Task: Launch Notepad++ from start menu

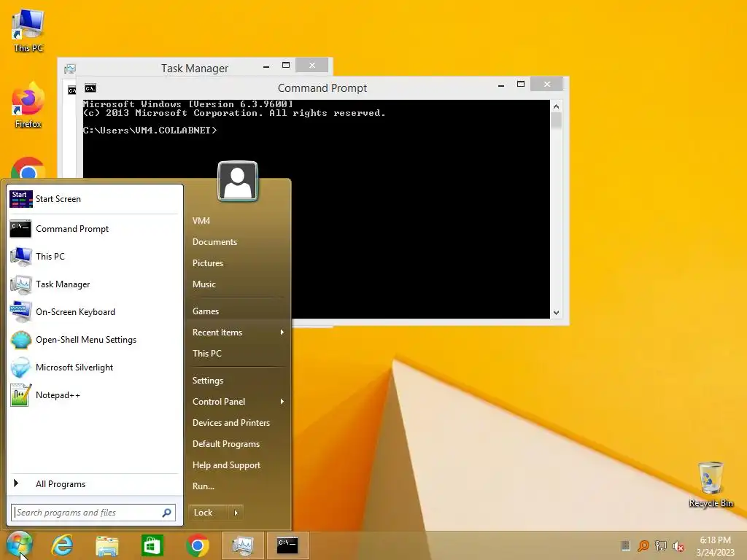Action: 94,395
